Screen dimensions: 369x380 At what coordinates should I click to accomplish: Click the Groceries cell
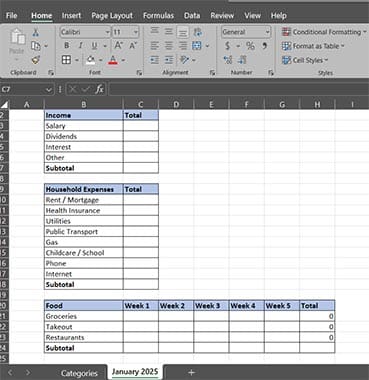click(x=84, y=316)
